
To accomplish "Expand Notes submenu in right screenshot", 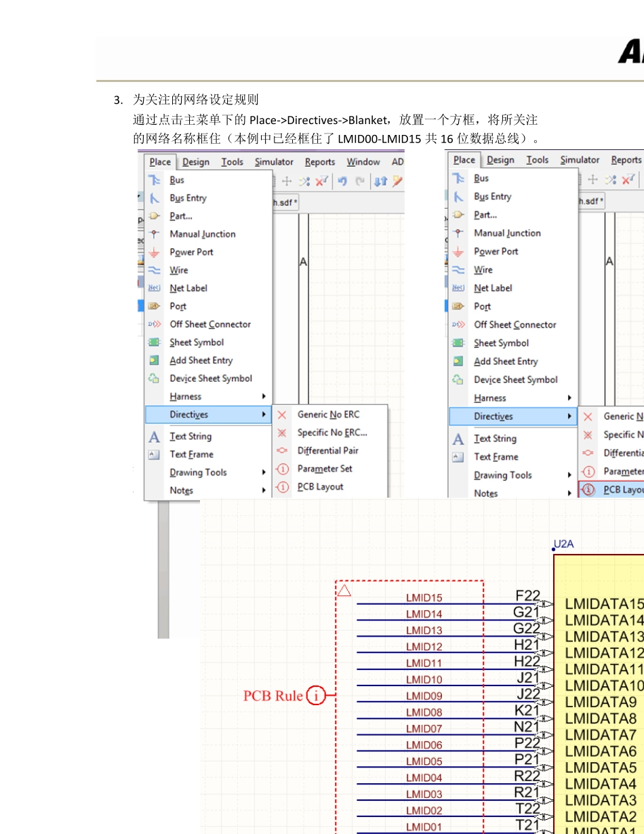I will [x=569, y=493].
